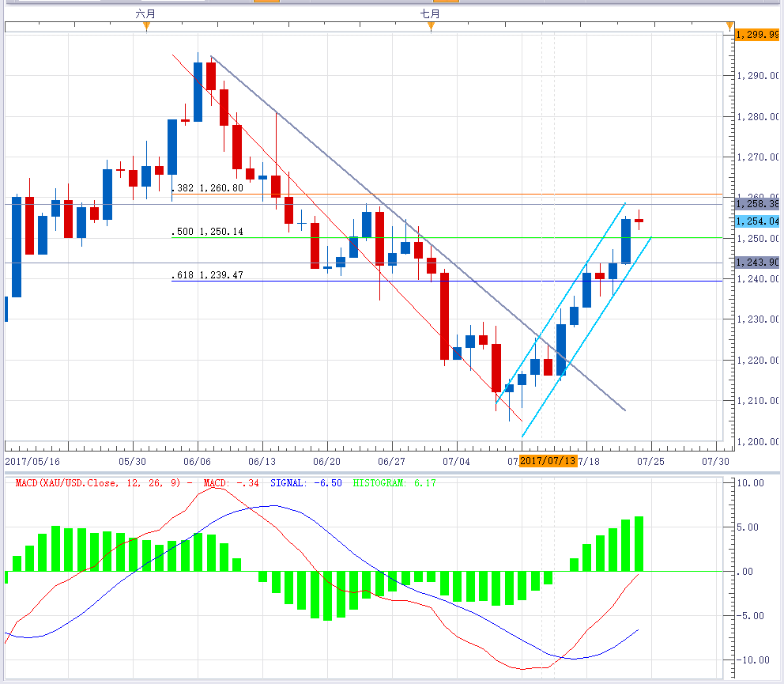Click orange triangle marker below 六月
This screenshot has height=684, width=784.
[x=146, y=27]
